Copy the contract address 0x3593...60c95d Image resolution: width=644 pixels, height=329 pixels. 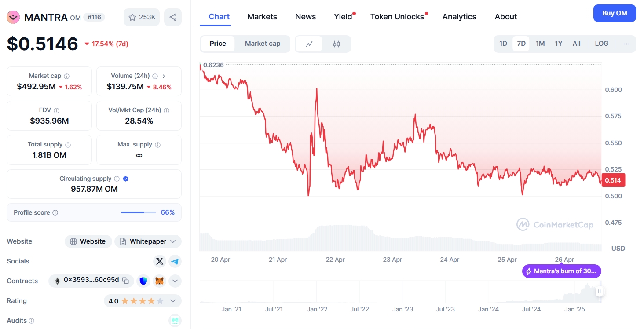[125, 281]
